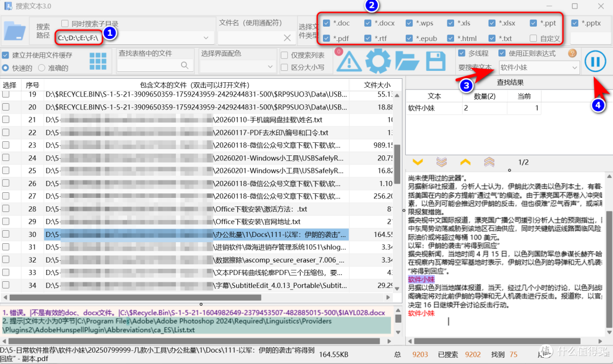Clear the file name field with X icon

287,38
